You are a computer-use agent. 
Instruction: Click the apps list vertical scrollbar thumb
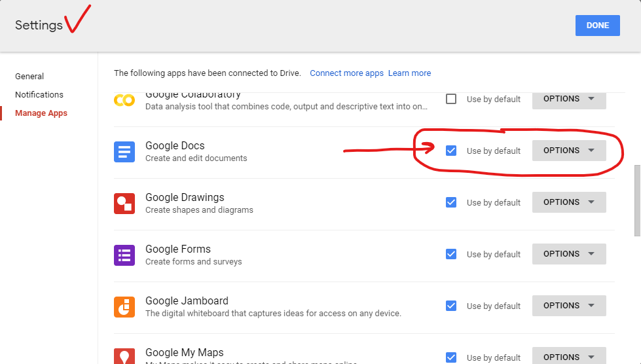pos(637,200)
